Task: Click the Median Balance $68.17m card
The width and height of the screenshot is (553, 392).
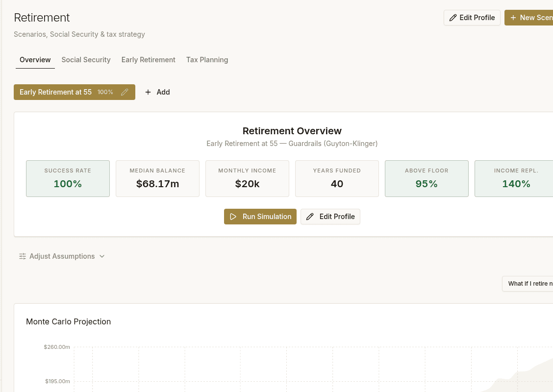Action: pyautogui.click(x=157, y=178)
